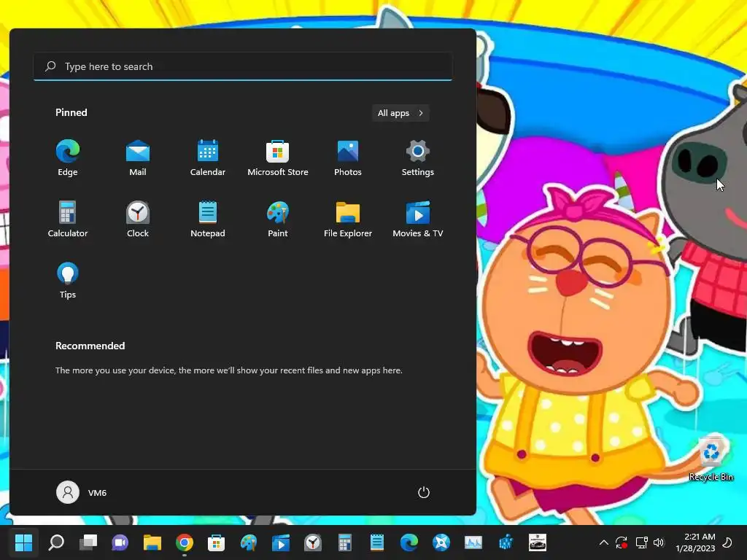Open Calculator from the taskbar
Viewport: 747px width, 560px height.
(x=345, y=542)
